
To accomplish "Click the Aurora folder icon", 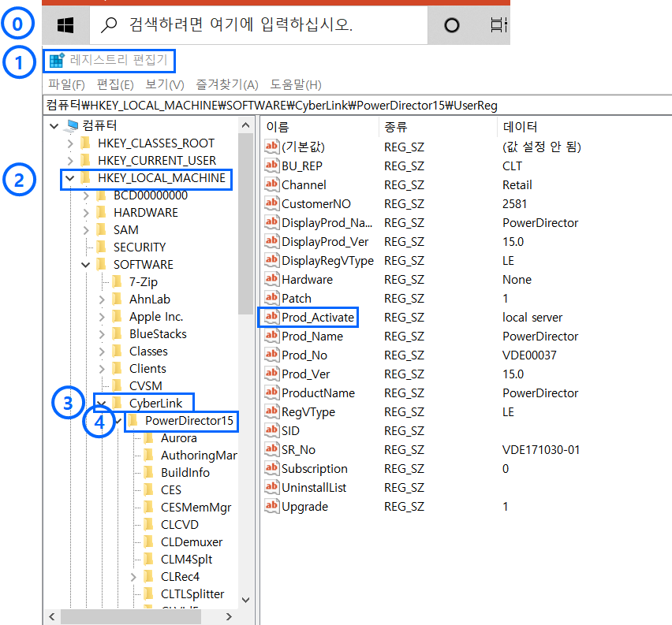I will [149, 437].
